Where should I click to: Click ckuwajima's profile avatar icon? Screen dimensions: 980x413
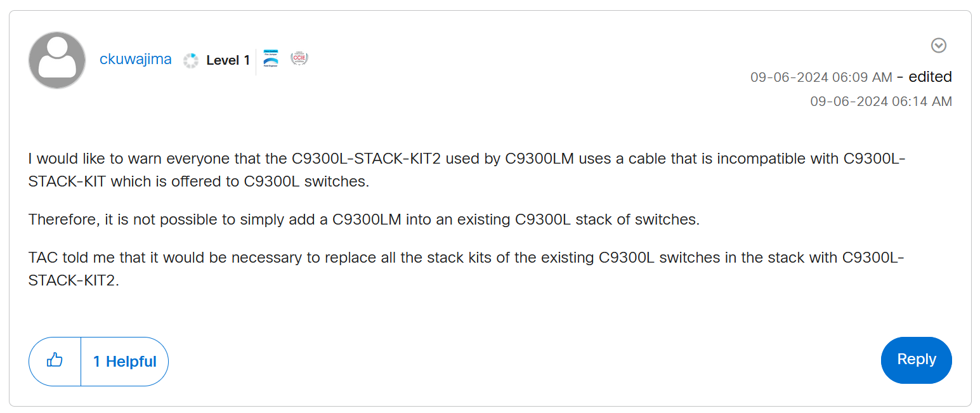click(x=56, y=60)
